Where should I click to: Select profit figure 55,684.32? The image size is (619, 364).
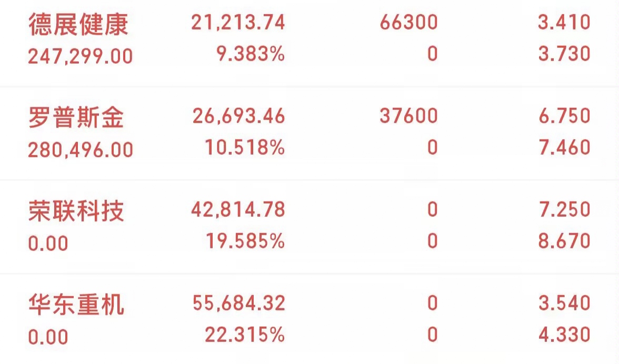(238, 304)
